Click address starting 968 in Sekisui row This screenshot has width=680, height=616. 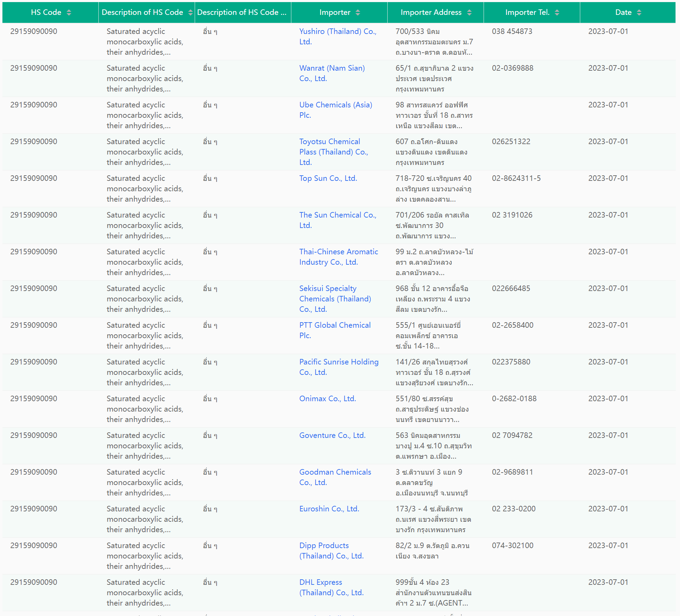[433, 299]
